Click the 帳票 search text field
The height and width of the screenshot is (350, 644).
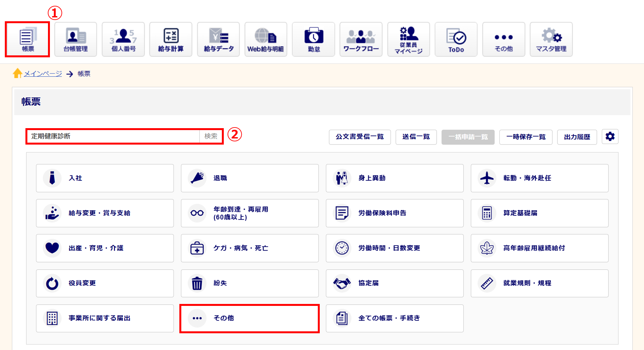coord(113,136)
